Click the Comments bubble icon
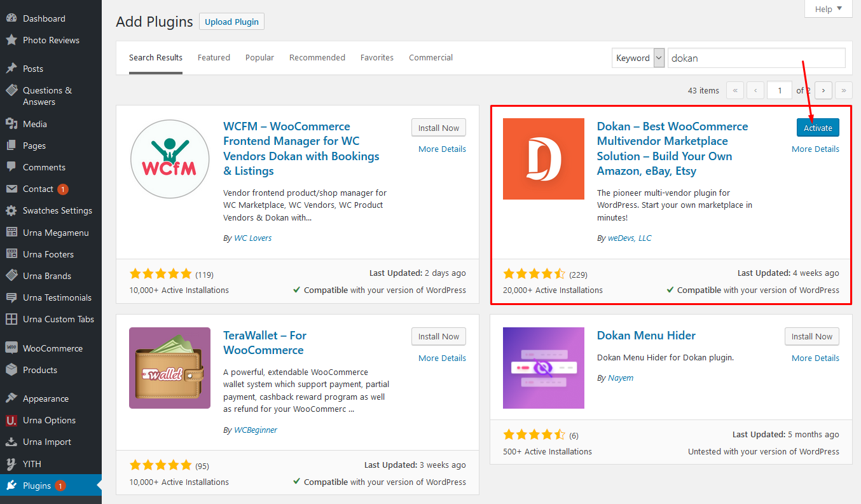The image size is (861, 504). click(x=11, y=167)
